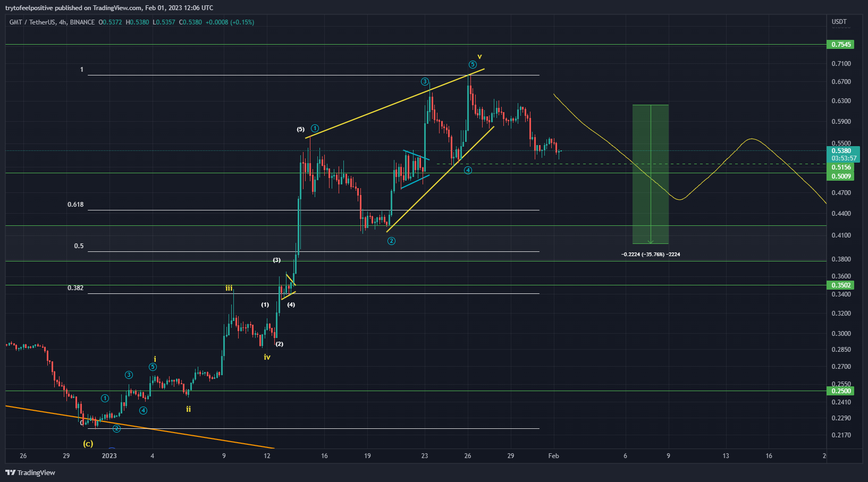Click the 0.4400 value on the price axis
This screenshot has height=482, width=868.
pos(841,214)
